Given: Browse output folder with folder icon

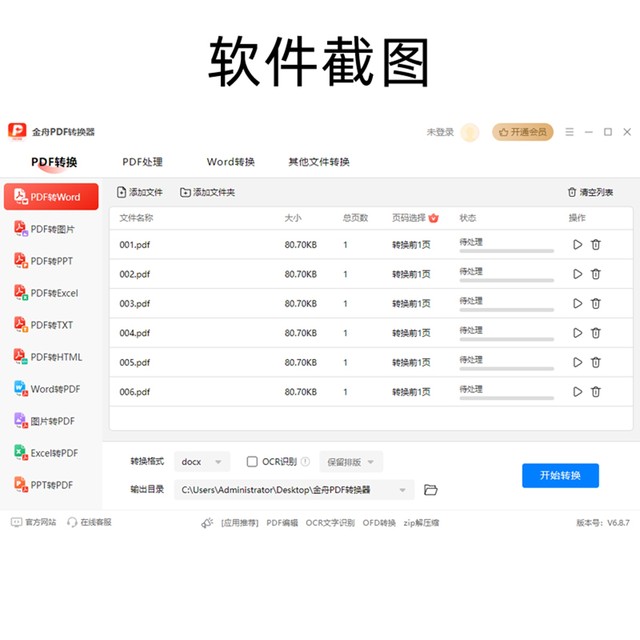Looking at the screenshot, I should (430, 489).
